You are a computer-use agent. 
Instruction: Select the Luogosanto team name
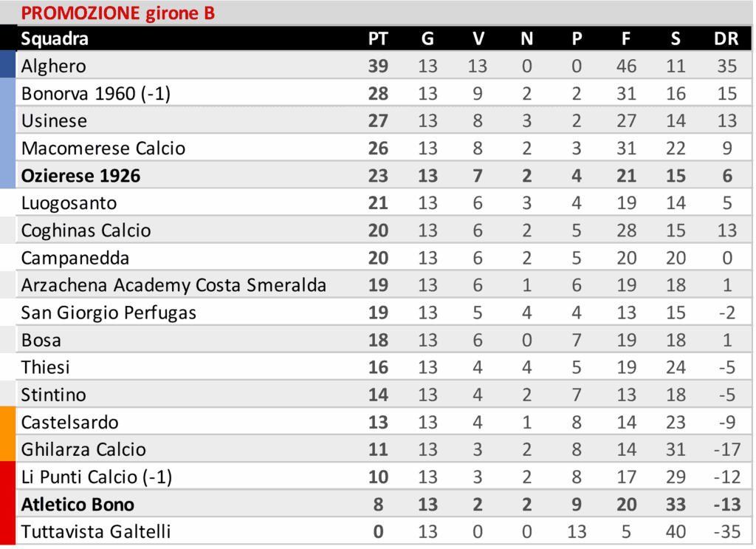69,203
